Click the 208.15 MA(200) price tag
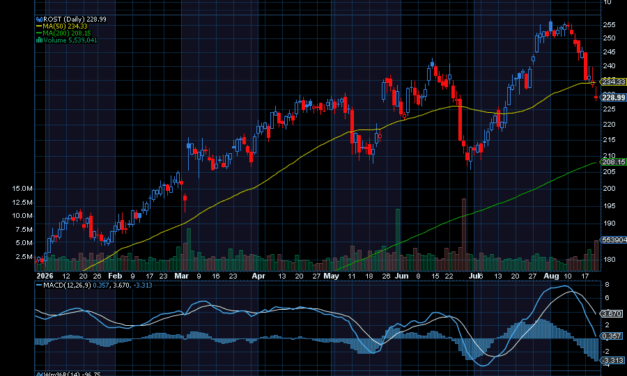This screenshot has height=376, width=627. click(614, 162)
